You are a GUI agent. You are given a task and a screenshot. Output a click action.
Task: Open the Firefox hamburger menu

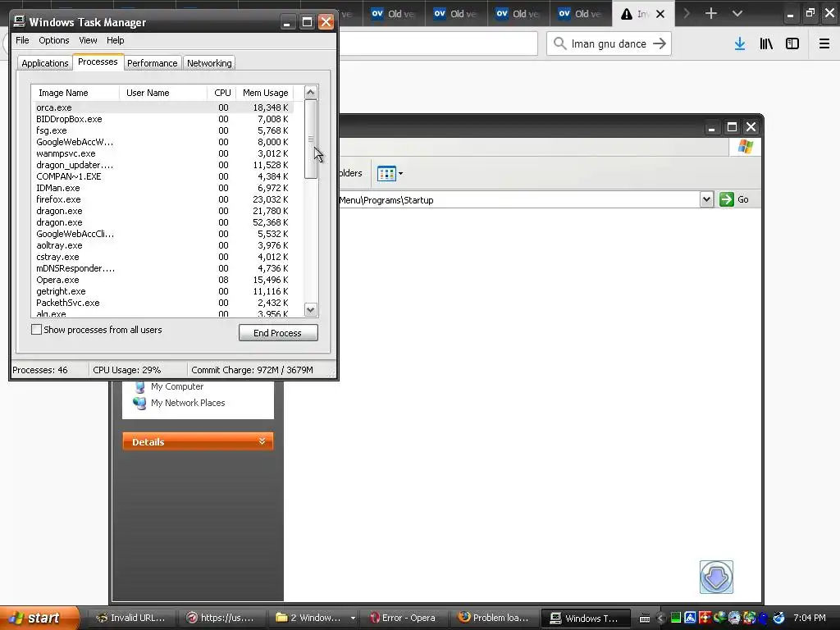[x=824, y=44]
